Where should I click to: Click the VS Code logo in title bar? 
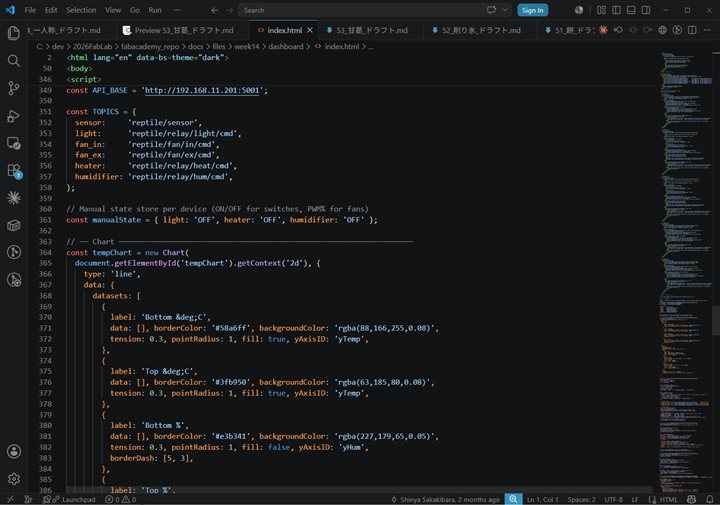coord(10,10)
